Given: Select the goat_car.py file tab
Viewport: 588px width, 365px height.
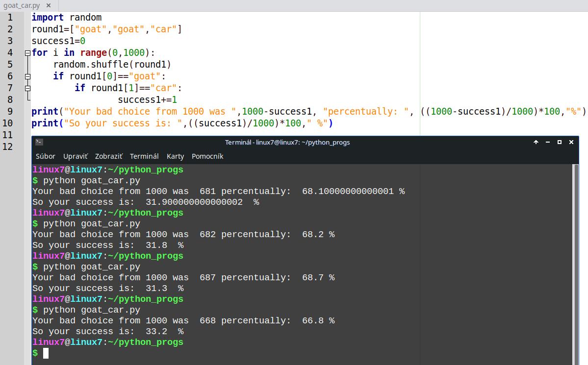Looking at the screenshot, I should tap(22, 6).
